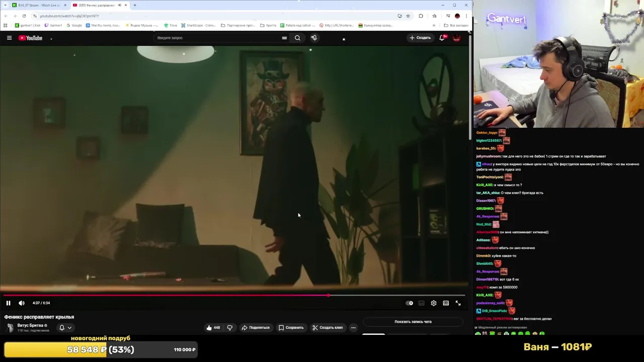This screenshot has height=362, width=644.
Task: Go forward in browser history
Action: click(15, 16)
